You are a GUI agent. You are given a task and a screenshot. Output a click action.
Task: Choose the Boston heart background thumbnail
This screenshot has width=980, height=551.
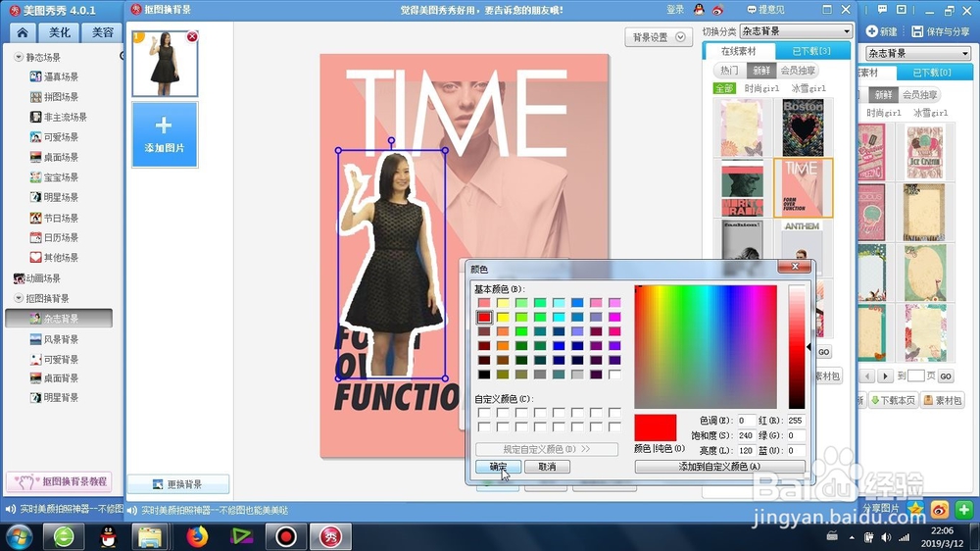[x=804, y=127]
